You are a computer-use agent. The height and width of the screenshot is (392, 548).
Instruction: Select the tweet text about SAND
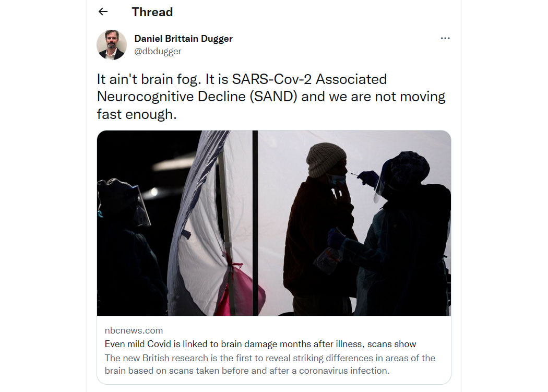271,97
